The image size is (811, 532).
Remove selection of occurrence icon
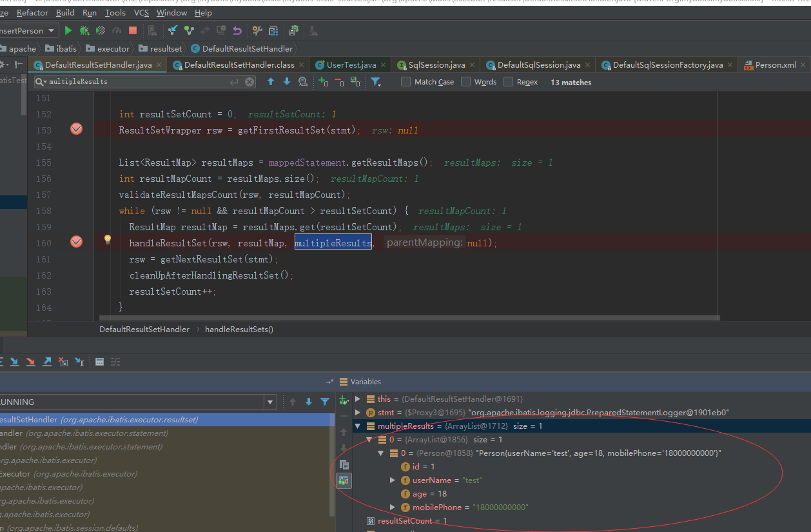pyautogui.click(x=340, y=82)
